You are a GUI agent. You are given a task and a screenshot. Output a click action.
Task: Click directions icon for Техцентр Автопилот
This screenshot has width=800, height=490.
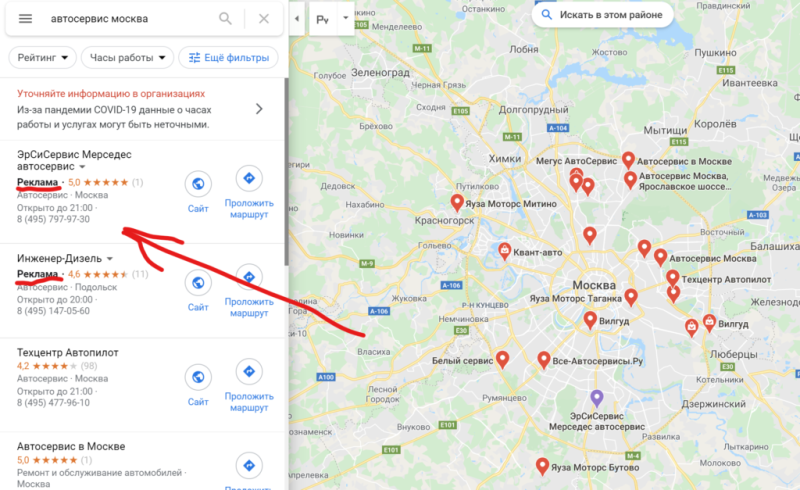point(249,372)
